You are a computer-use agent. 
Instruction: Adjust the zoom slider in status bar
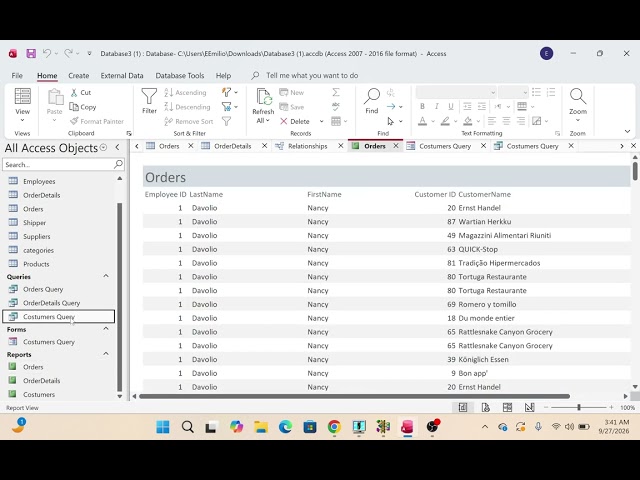(x=579, y=407)
